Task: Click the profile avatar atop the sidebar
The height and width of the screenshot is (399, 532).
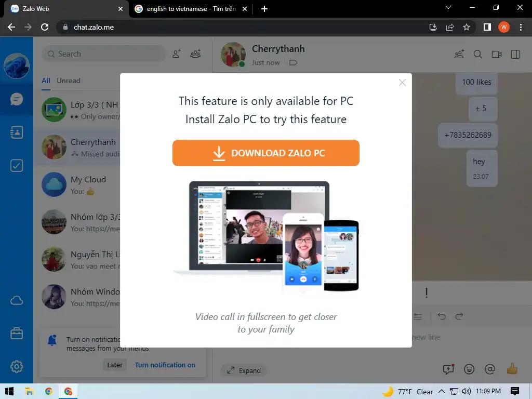Action: pos(16,66)
